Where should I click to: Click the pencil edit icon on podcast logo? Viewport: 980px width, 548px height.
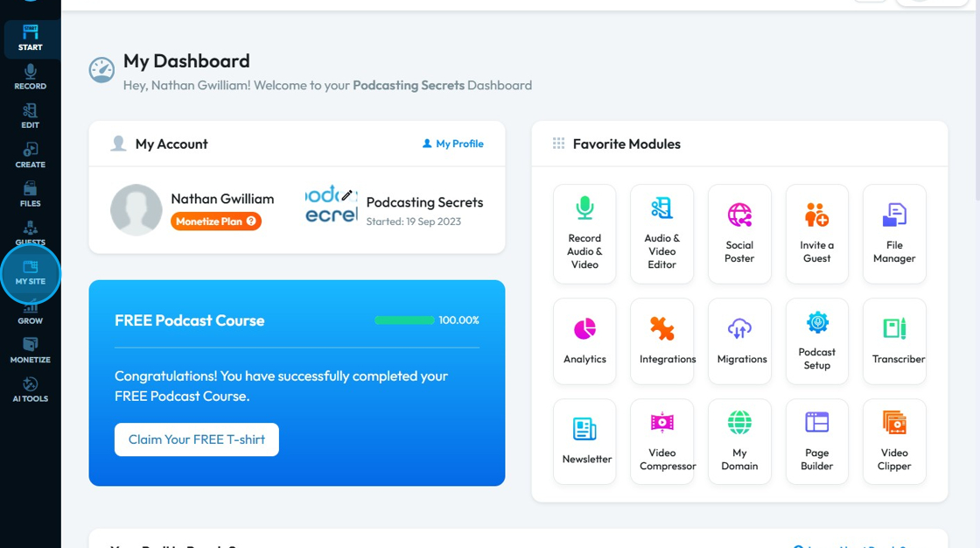point(346,195)
